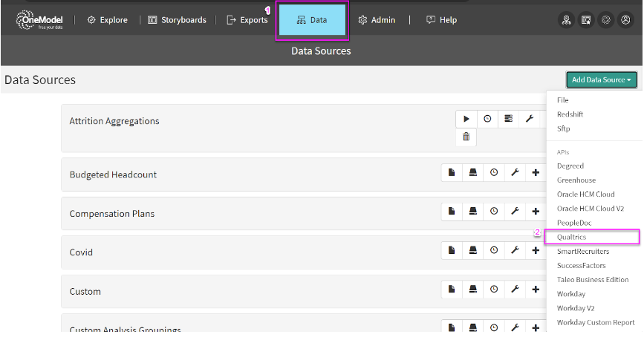Open file icon for Covid source
Screen dimensions: 644x340
tap(452, 250)
